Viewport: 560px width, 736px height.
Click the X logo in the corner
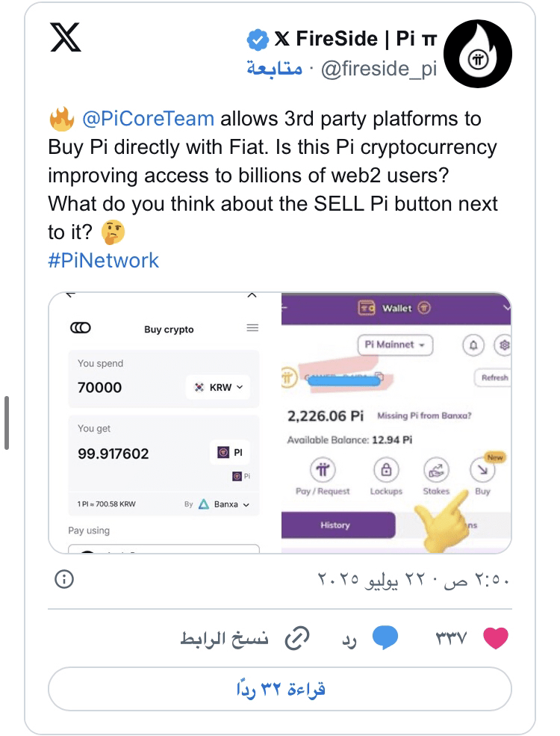(66, 37)
